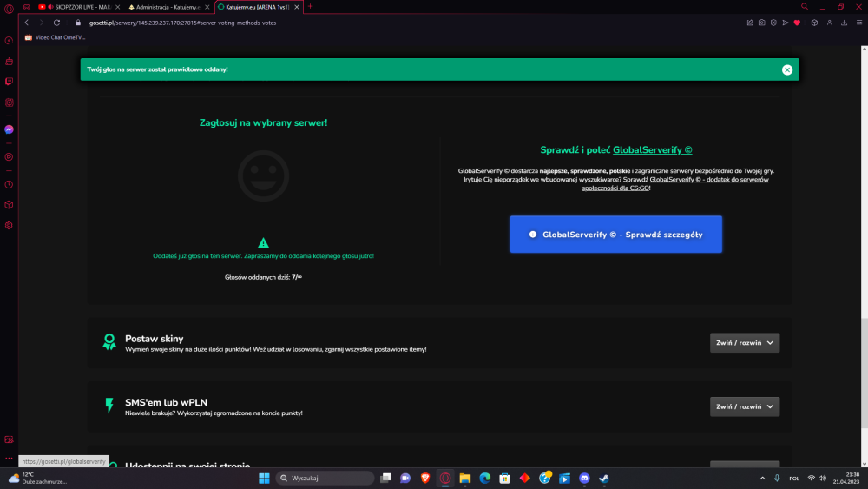Image resolution: width=868 pixels, height=489 pixels.
Task: Open the weather widget on taskbar
Action: point(37,478)
